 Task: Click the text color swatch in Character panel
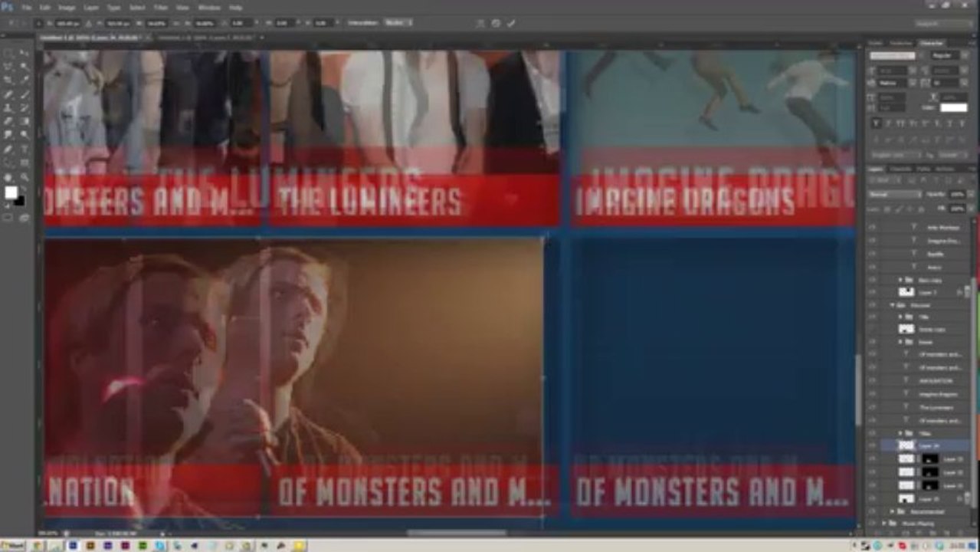[954, 108]
